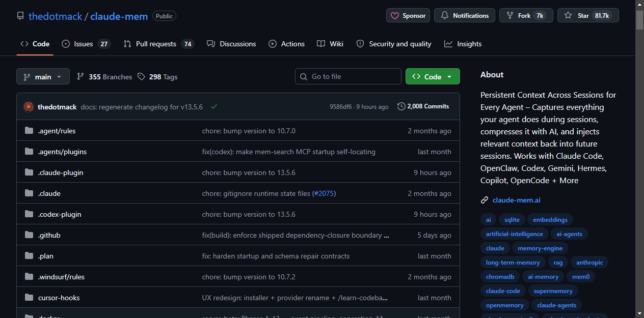The width and height of the screenshot is (644, 318).
Task: Select the anthropic topic tag
Action: coord(589,263)
